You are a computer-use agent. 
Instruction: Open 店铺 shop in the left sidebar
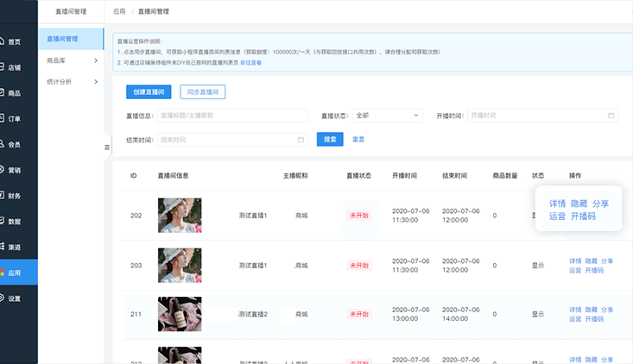tap(13, 67)
